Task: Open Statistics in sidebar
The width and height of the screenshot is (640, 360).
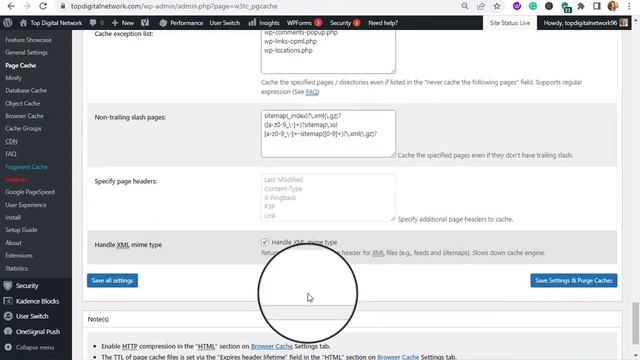Action: [x=17, y=269]
